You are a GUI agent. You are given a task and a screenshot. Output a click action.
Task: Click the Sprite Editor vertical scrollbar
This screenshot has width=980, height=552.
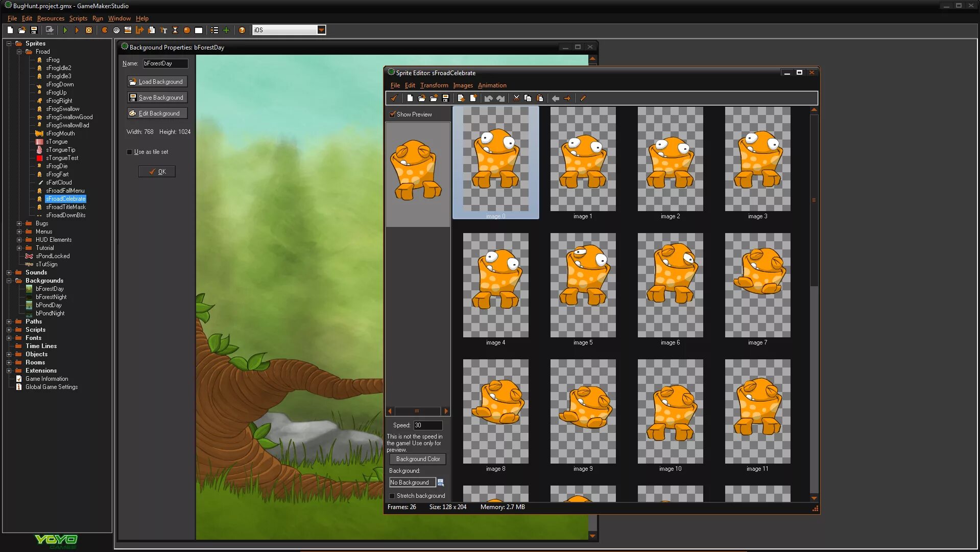(x=814, y=199)
